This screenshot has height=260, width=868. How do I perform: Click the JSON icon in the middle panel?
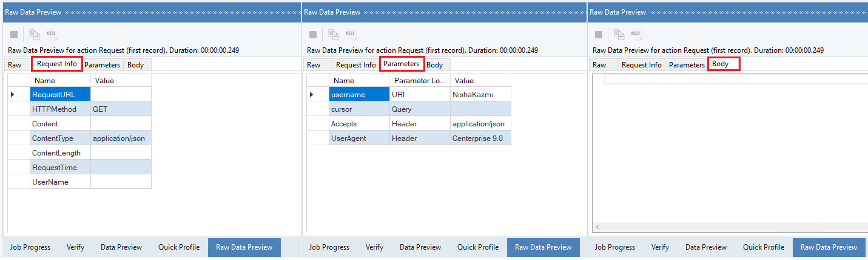click(x=350, y=35)
